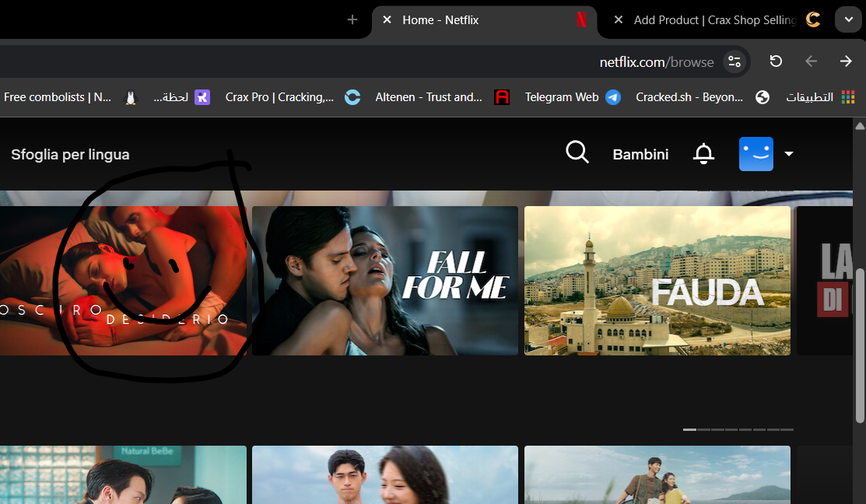This screenshot has width=866, height=504.
Task: Click the browser back arrow
Action: click(811, 61)
